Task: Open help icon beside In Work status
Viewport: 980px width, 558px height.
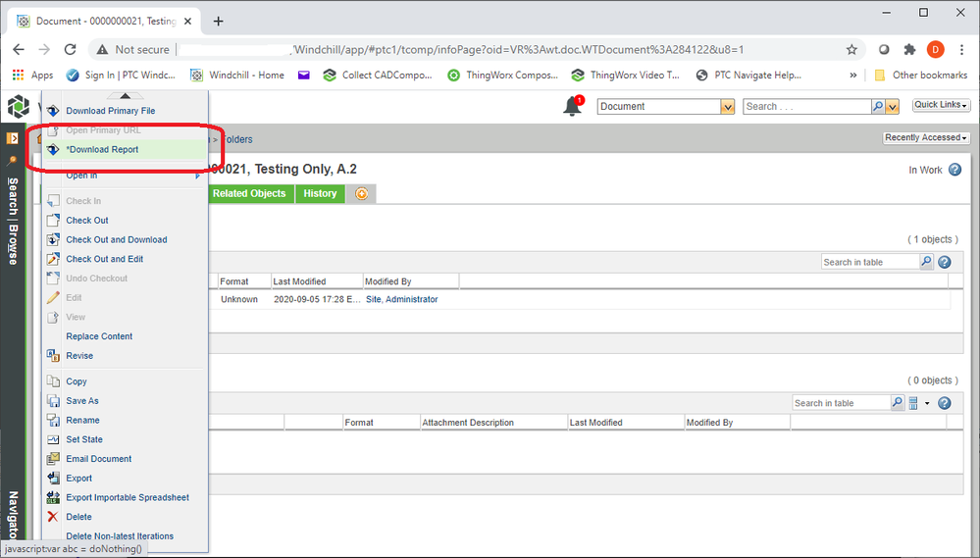Action: (954, 170)
